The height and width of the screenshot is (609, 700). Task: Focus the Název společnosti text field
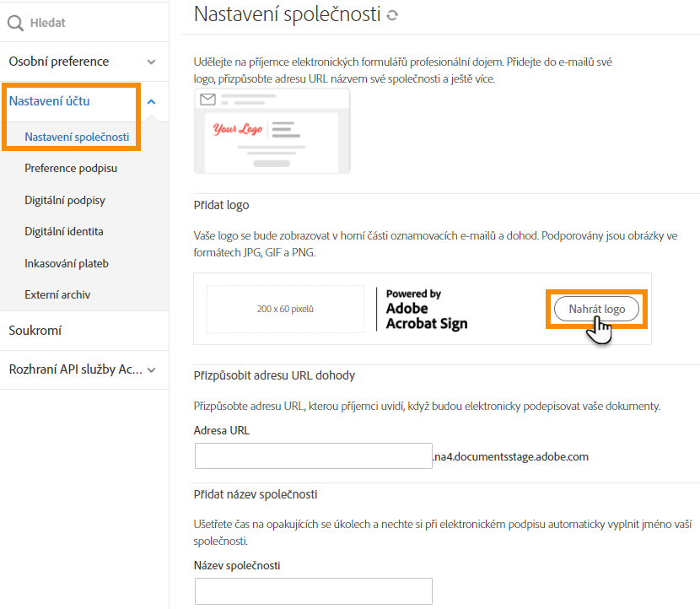[313, 591]
